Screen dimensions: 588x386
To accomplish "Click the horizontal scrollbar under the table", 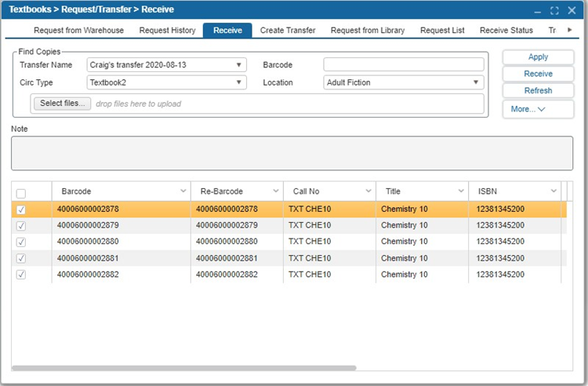I will click(x=184, y=368).
